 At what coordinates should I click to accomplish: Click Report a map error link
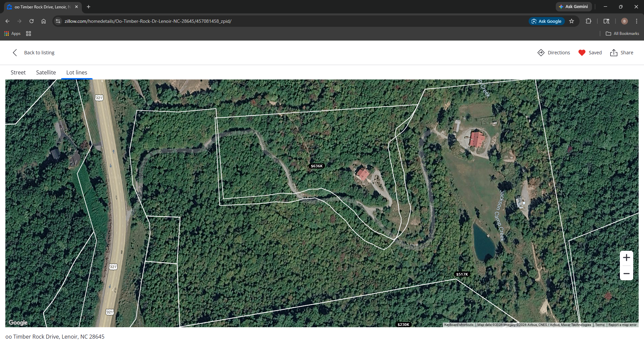(x=623, y=325)
